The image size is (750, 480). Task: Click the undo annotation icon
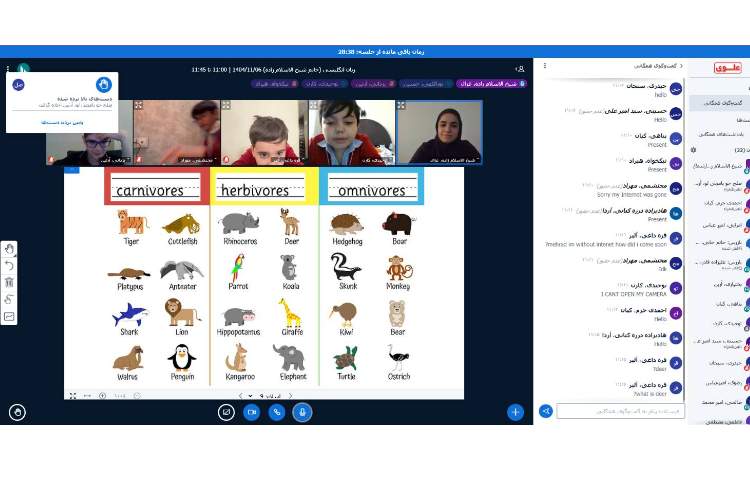coord(10,266)
